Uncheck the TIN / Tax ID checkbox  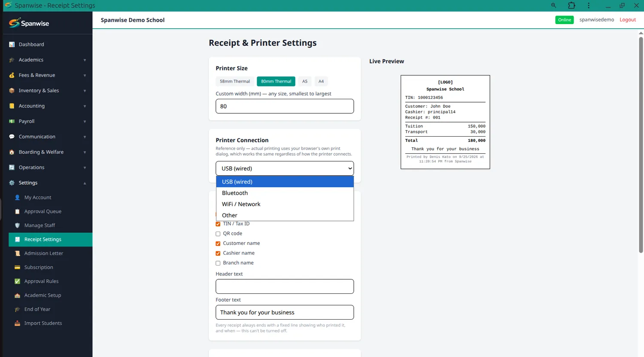point(218,224)
